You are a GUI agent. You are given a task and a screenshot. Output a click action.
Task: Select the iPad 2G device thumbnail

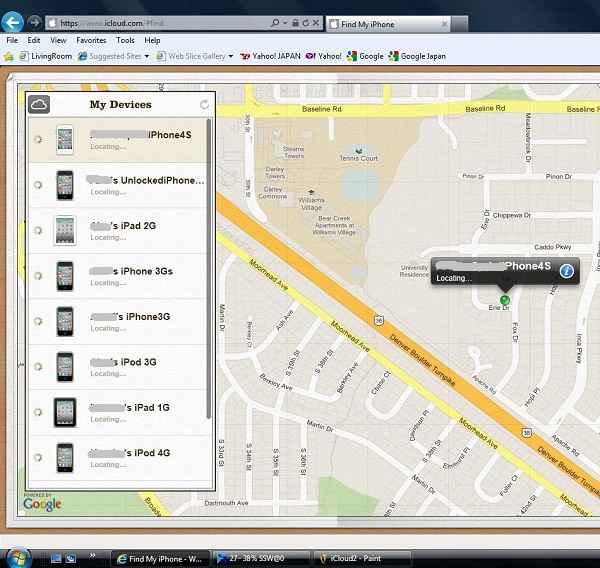coord(65,230)
